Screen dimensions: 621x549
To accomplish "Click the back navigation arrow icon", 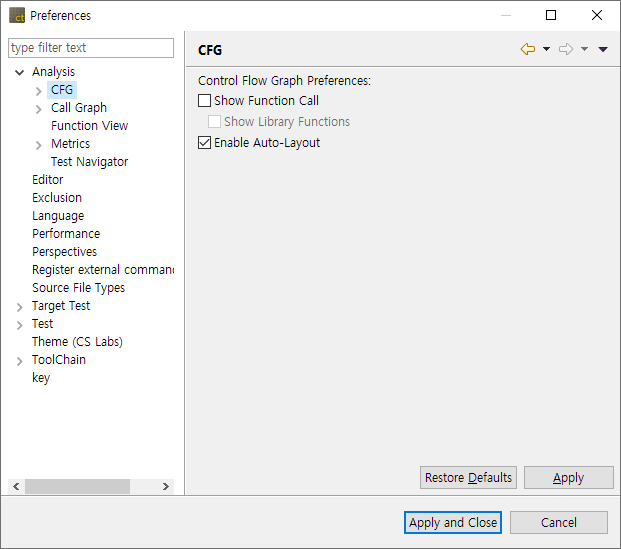I will tap(528, 49).
